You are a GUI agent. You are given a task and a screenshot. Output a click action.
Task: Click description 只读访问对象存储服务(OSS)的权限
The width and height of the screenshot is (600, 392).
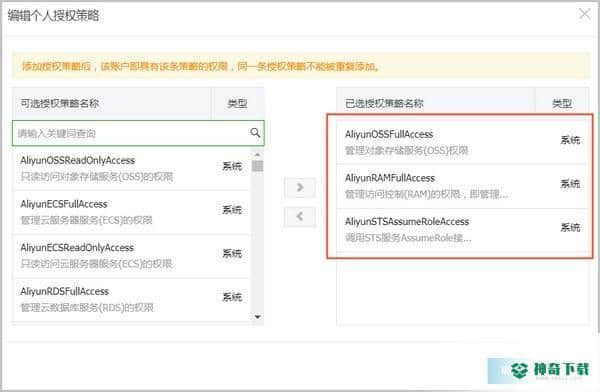tap(97, 177)
